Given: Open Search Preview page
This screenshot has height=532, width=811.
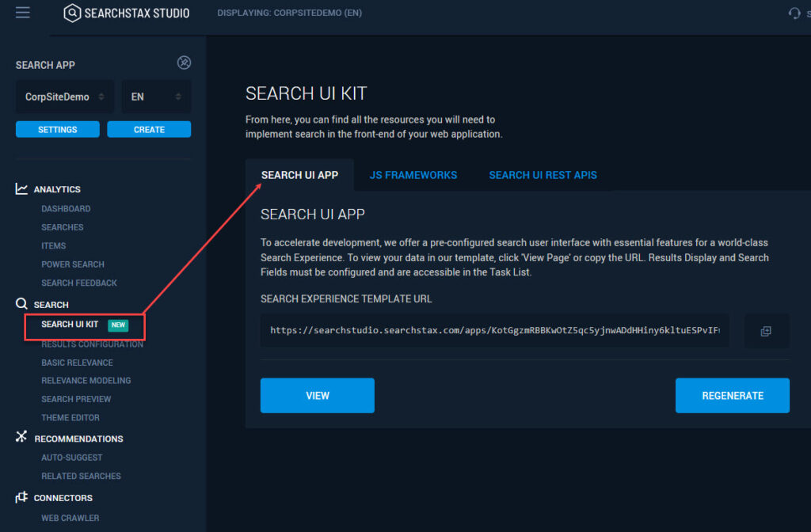Looking at the screenshot, I should (x=76, y=400).
